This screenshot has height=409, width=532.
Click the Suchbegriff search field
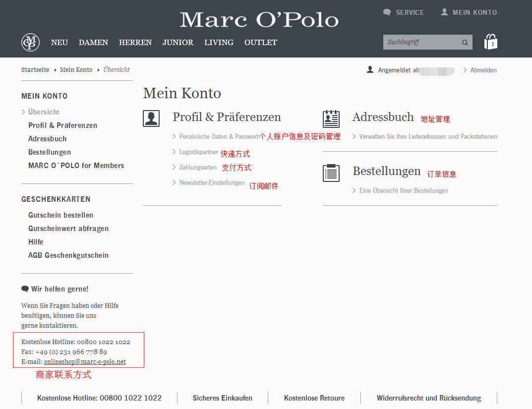point(420,43)
